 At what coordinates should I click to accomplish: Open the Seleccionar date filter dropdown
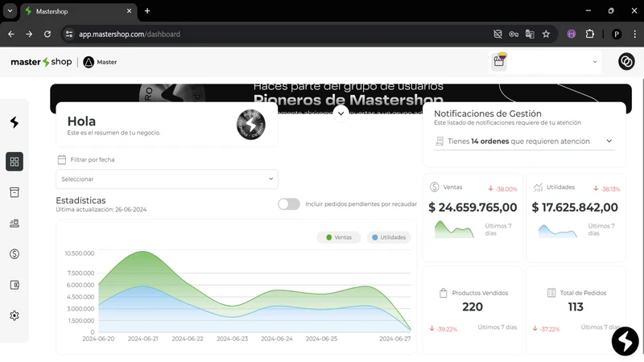167,179
